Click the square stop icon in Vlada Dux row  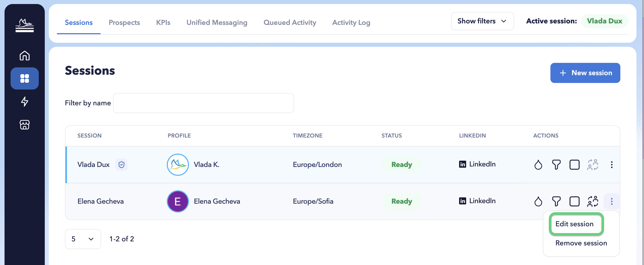pyautogui.click(x=574, y=165)
